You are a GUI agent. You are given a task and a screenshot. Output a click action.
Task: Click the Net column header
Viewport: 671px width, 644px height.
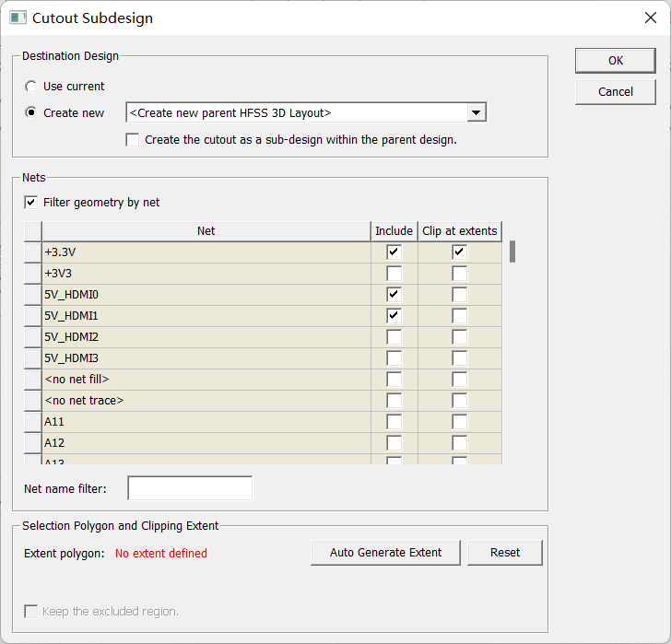206,231
